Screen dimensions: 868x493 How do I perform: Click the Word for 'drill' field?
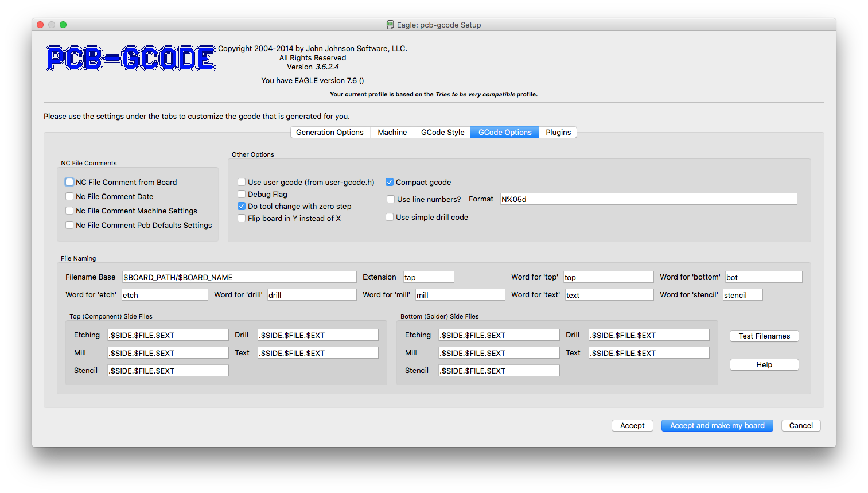312,295
